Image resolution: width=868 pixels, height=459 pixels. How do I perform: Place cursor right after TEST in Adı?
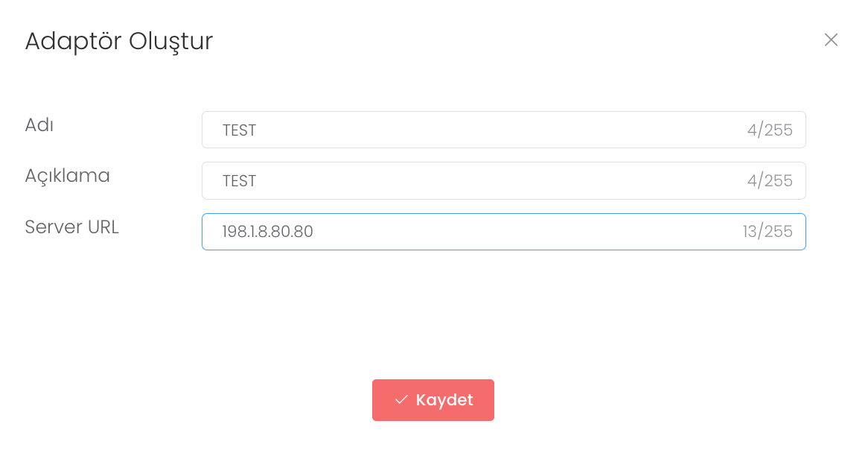(x=258, y=130)
